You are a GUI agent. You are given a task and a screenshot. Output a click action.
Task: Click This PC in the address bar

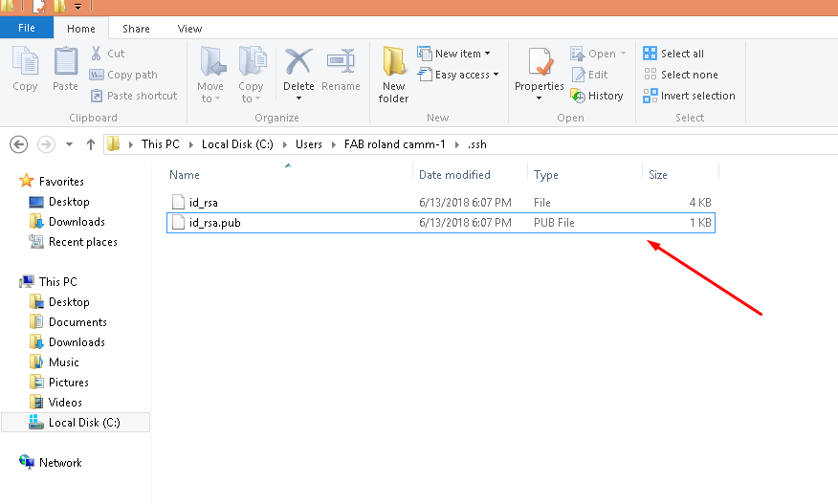161,144
